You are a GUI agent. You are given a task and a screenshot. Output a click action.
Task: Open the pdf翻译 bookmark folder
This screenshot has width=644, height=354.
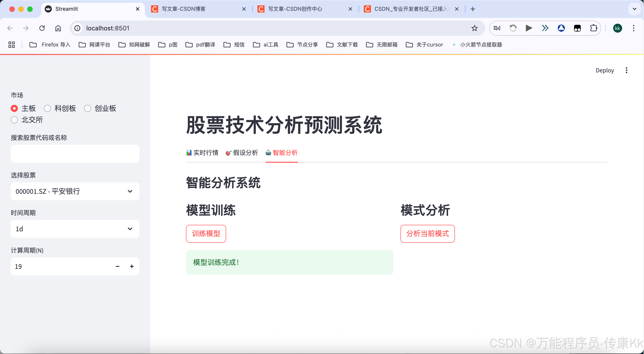click(x=200, y=45)
